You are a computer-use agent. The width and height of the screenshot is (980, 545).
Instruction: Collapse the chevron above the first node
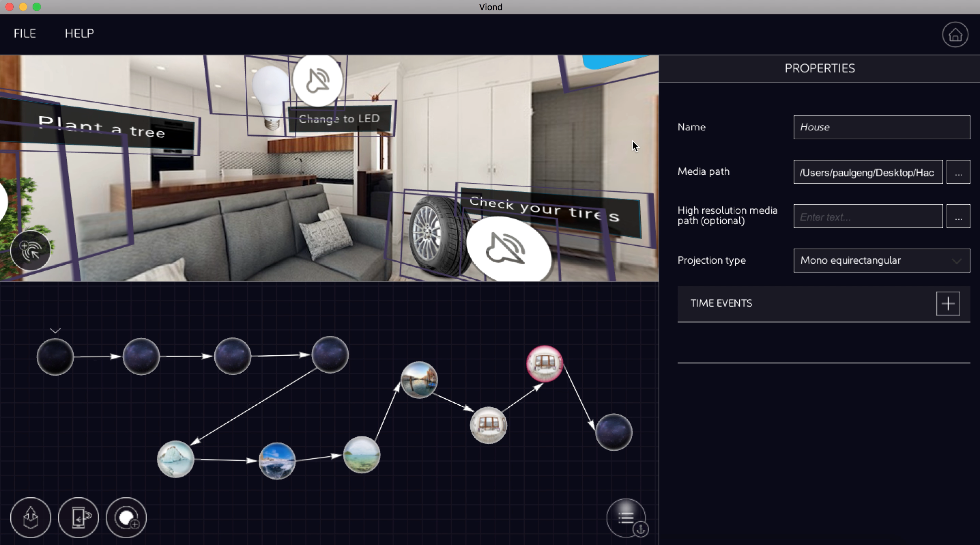55,330
